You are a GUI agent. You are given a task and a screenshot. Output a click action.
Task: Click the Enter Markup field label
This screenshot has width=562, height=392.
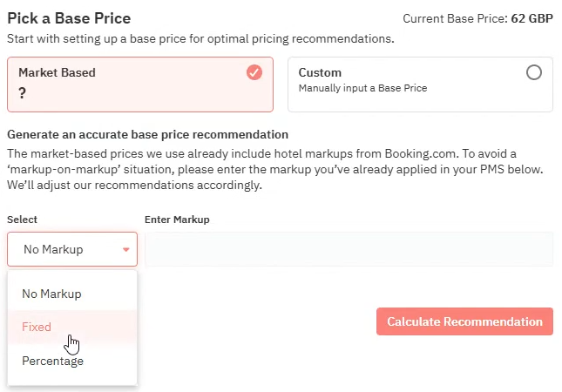click(177, 220)
